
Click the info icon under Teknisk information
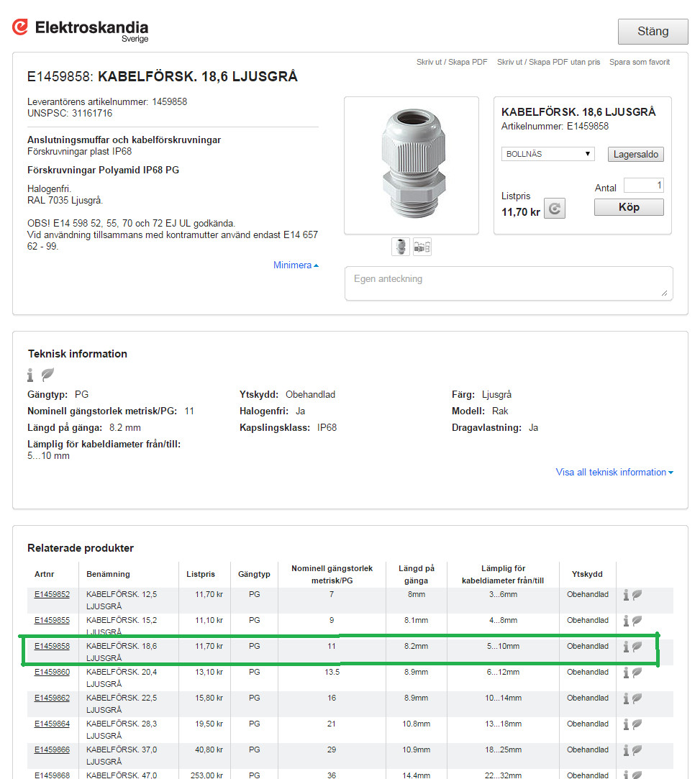(30, 375)
